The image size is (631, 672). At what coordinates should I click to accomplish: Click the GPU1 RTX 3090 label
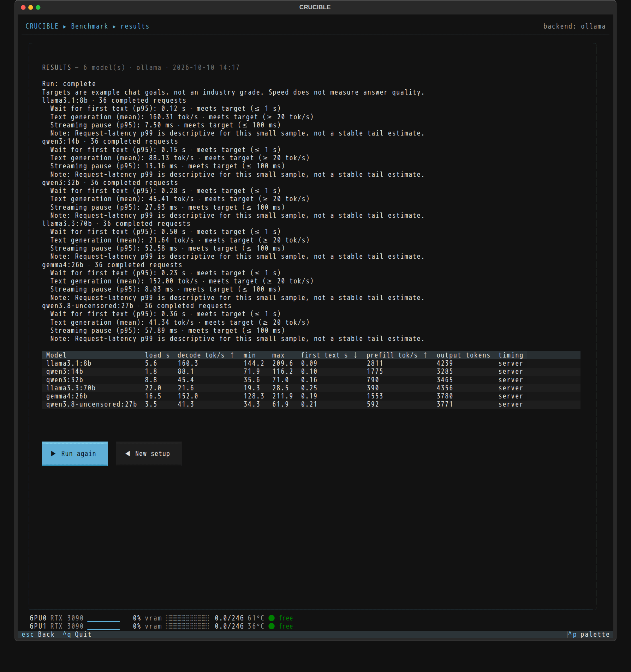56,626
